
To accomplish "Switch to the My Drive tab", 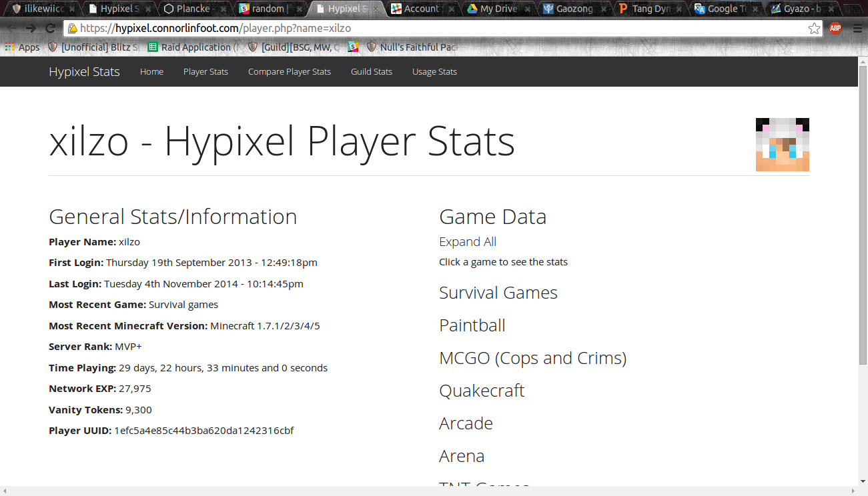I will click(498, 9).
